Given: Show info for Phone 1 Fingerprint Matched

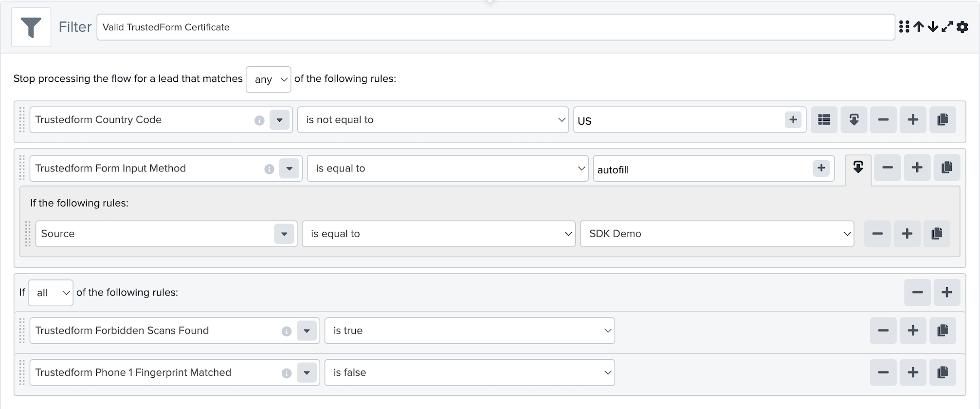Looking at the screenshot, I should pyautogui.click(x=287, y=373).
